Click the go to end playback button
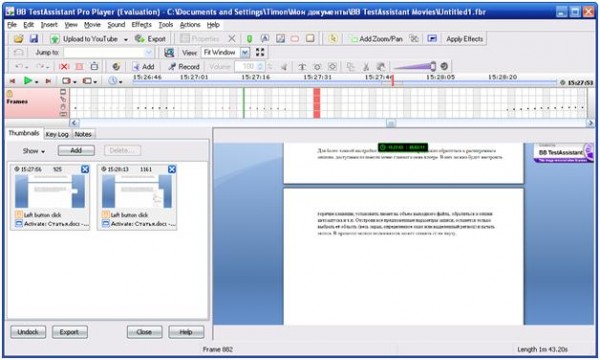 tap(48, 81)
